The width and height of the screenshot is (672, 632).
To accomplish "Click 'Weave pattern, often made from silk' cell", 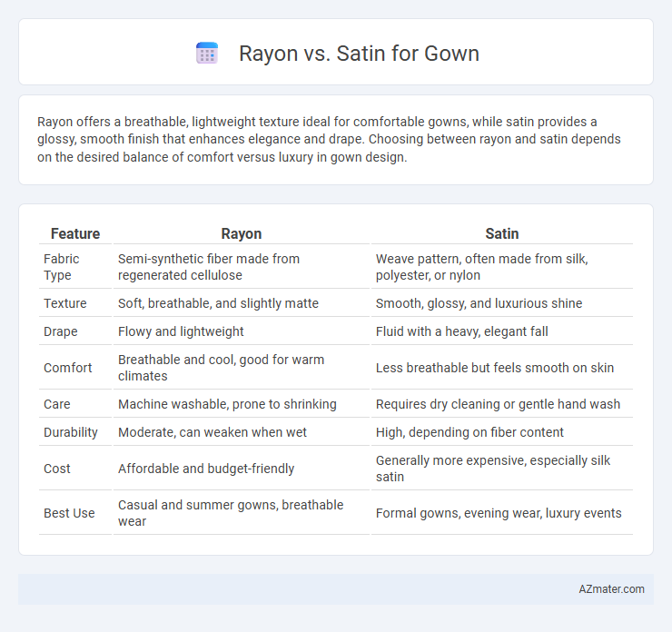I will tap(502, 267).
